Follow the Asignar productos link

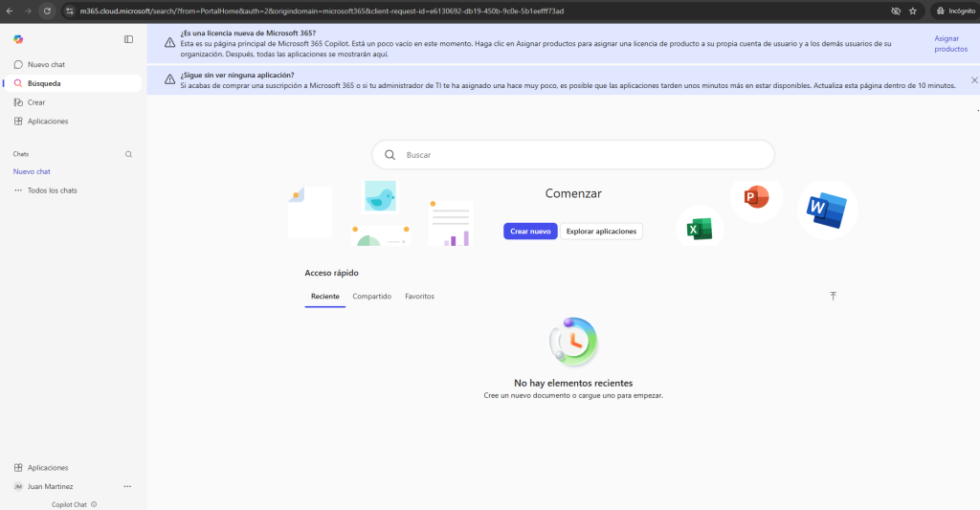tap(949, 43)
